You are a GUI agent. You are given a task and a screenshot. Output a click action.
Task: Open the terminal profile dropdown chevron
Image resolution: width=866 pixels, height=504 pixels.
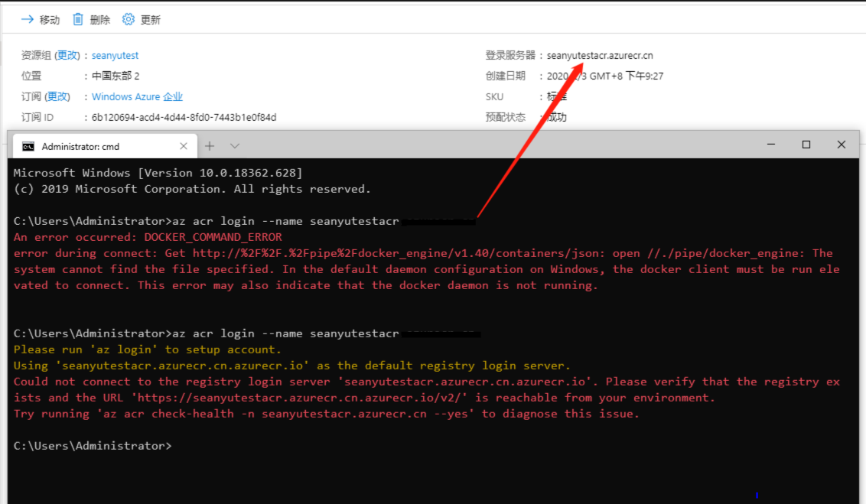[235, 146]
